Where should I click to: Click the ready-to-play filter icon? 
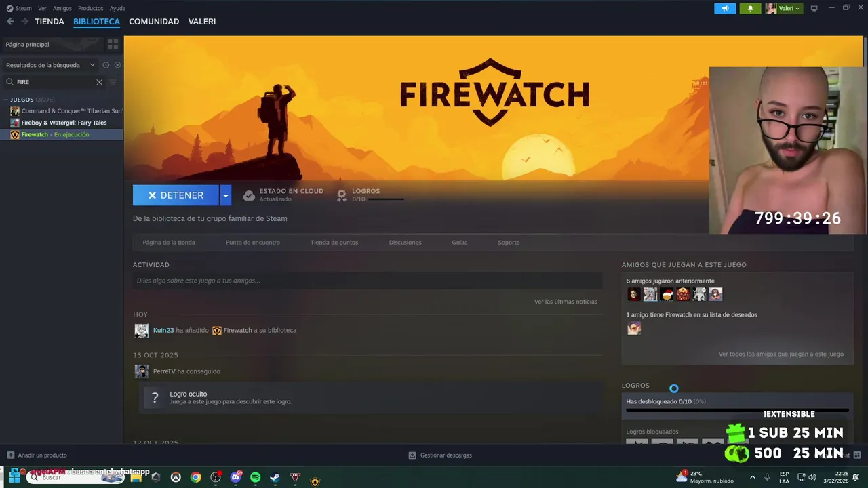point(117,65)
